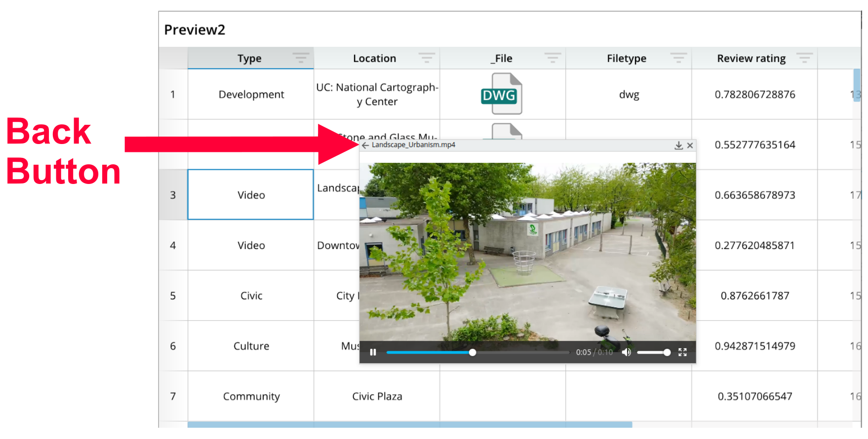Click the Civic Plaza location cell
This screenshot has width=868, height=439.
(377, 396)
